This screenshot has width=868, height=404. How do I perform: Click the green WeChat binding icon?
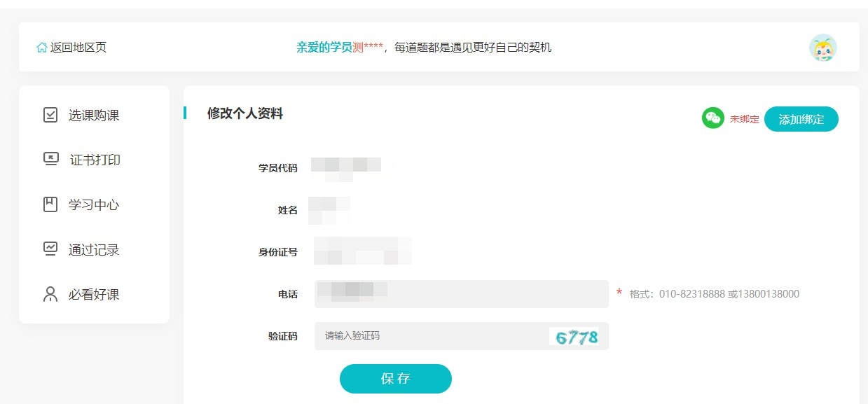pyautogui.click(x=712, y=118)
